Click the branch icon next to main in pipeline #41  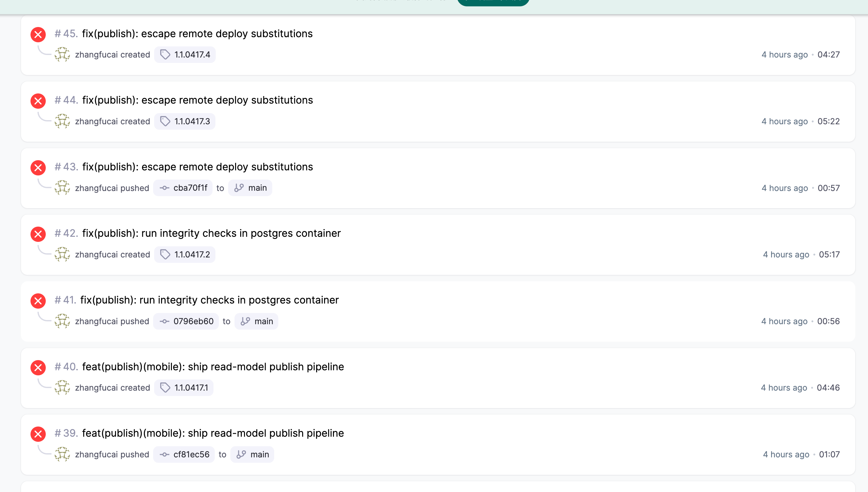pos(245,321)
